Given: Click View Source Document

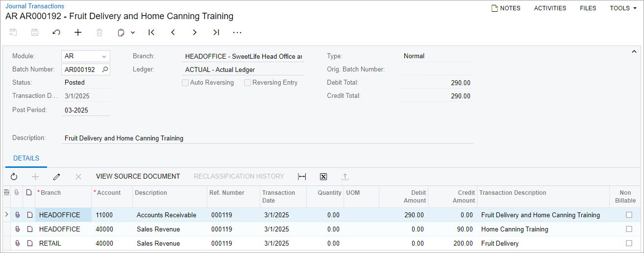Looking at the screenshot, I should [x=138, y=177].
